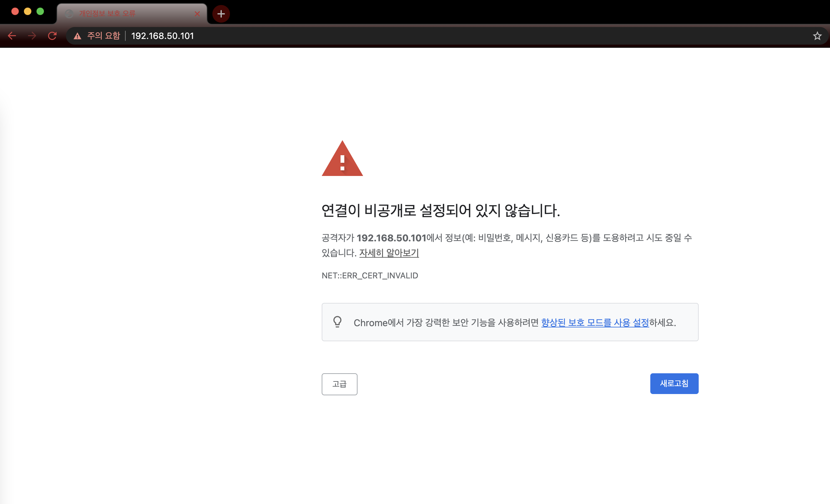Close the 개인정보 보호 오류 tab
The height and width of the screenshot is (504, 830).
197,14
